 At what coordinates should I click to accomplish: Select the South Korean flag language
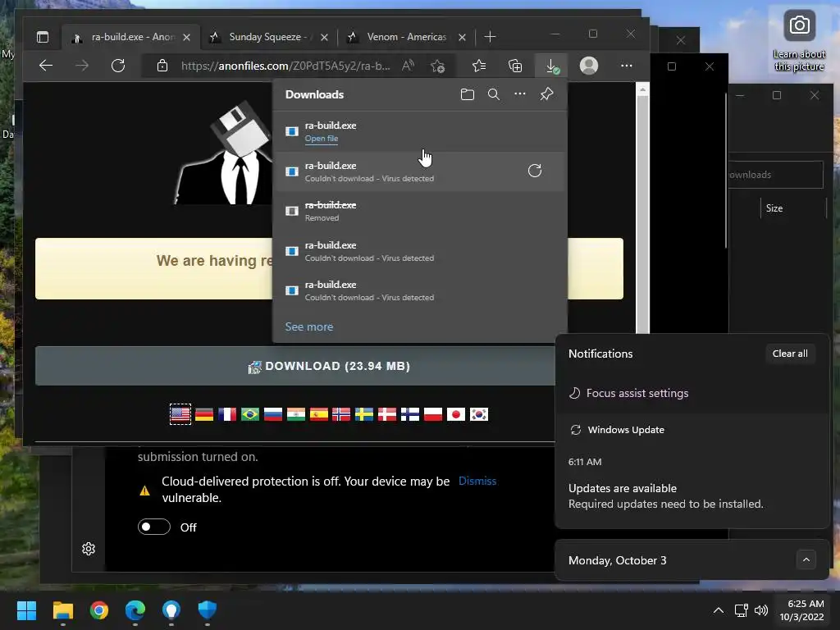(x=479, y=414)
